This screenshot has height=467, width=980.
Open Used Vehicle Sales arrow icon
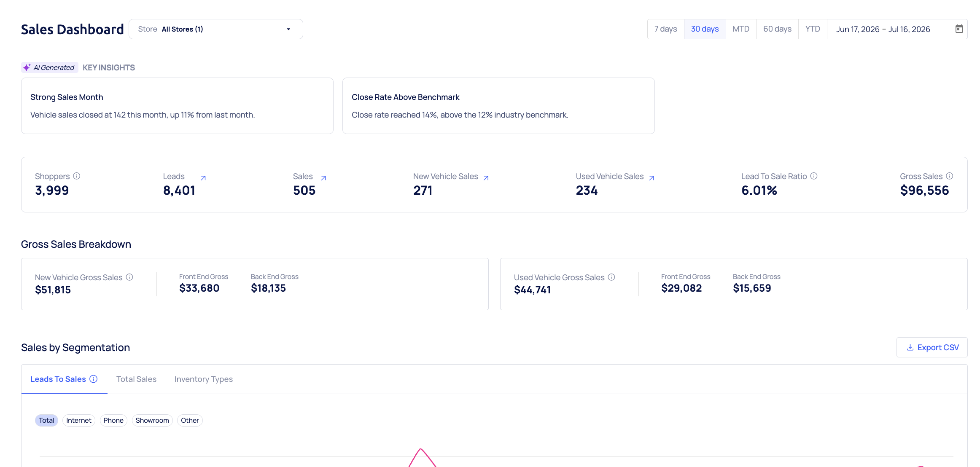click(652, 178)
